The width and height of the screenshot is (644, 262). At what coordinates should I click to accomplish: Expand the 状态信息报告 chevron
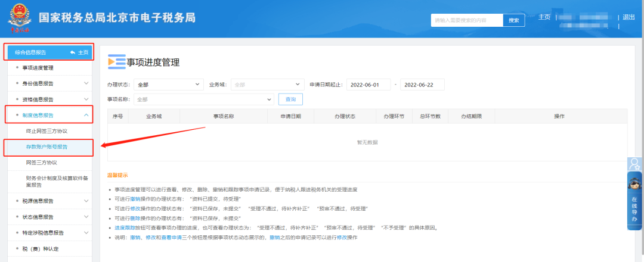click(86, 217)
